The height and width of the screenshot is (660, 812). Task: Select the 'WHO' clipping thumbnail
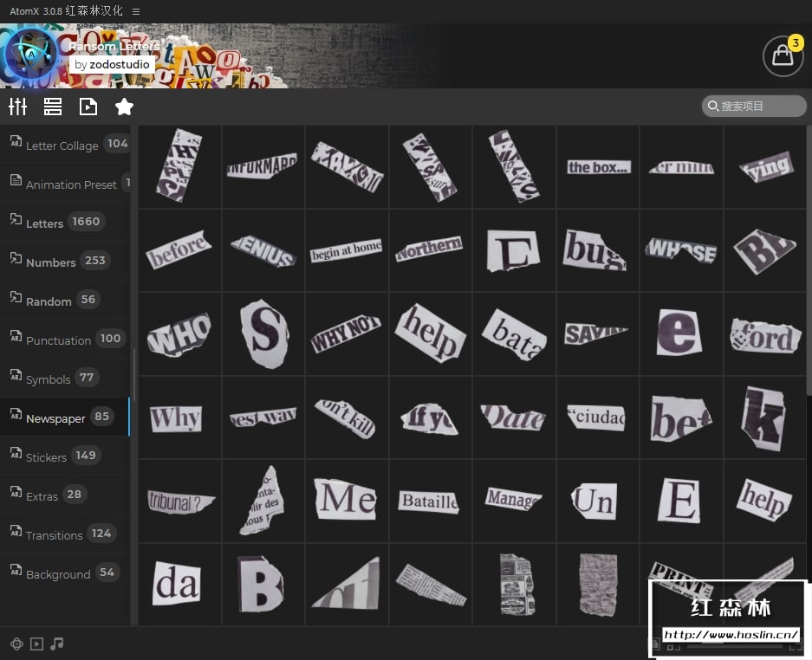[x=179, y=333]
